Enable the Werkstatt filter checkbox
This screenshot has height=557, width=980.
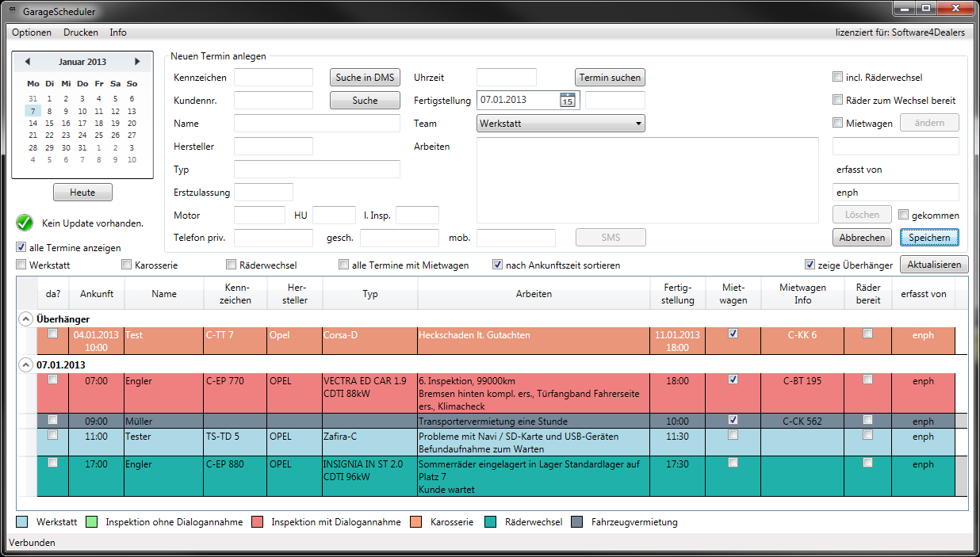21,265
